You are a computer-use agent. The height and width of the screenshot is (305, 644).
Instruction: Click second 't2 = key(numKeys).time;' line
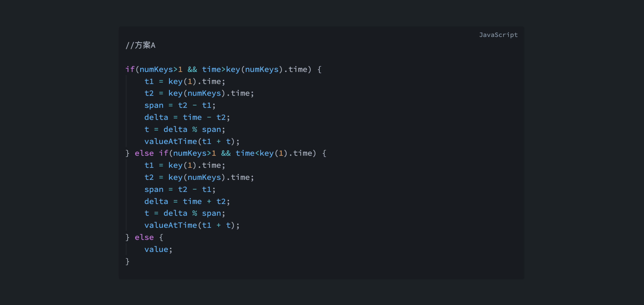[x=199, y=177]
